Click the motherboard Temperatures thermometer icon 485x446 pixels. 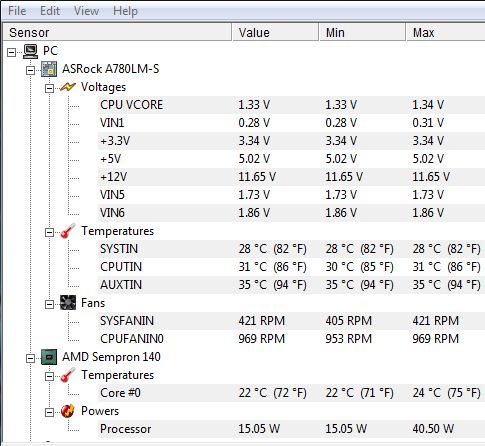pyautogui.click(x=68, y=231)
